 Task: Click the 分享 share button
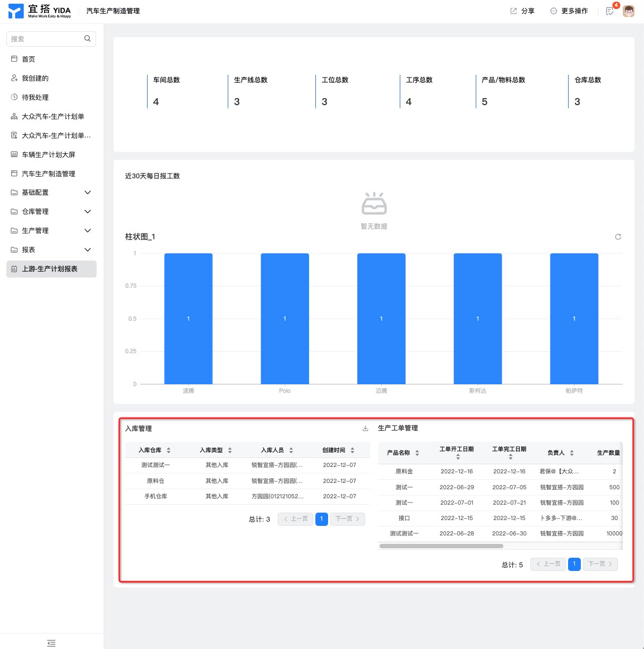point(522,11)
